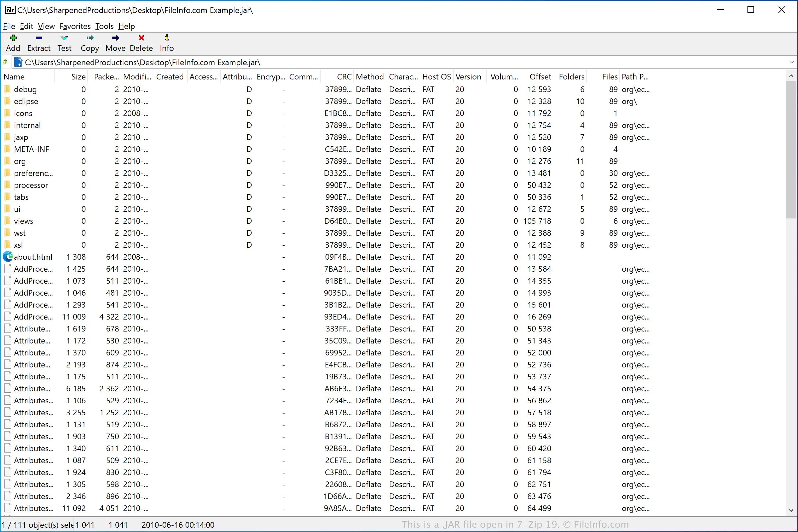Image resolution: width=798 pixels, height=532 pixels.
Task: Click the red Delete icon
Action: [x=141, y=38]
